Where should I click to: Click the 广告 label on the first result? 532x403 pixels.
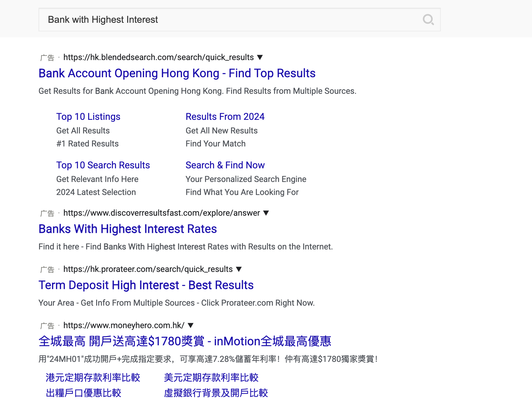(x=47, y=57)
